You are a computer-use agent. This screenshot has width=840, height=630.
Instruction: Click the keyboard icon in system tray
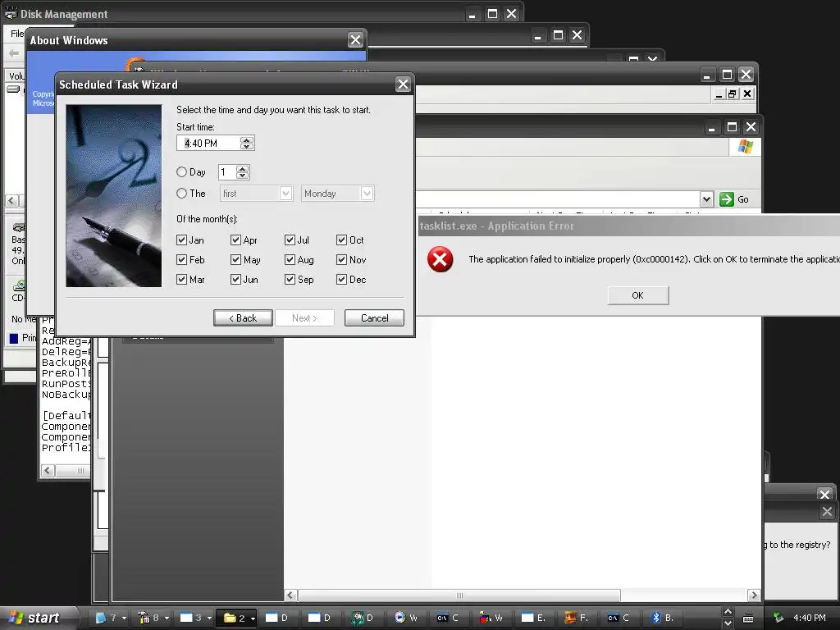click(748, 619)
